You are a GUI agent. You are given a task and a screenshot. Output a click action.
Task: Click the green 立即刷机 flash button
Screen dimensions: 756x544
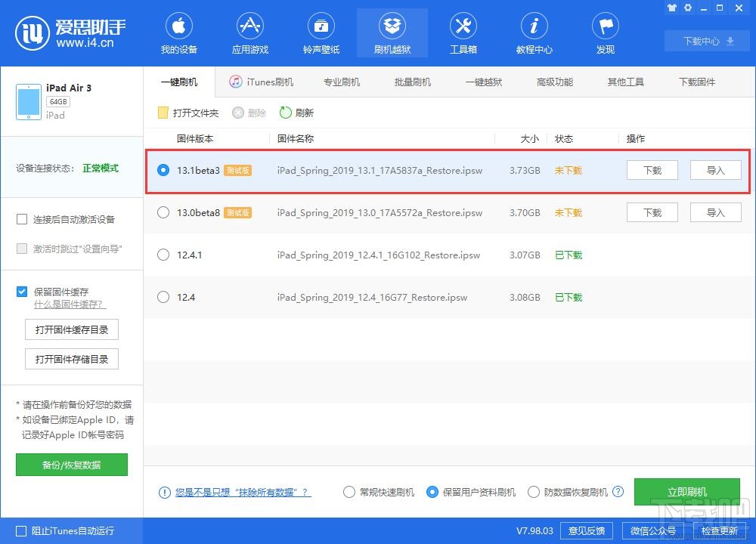pyautogui.click(x=686, y=491)
